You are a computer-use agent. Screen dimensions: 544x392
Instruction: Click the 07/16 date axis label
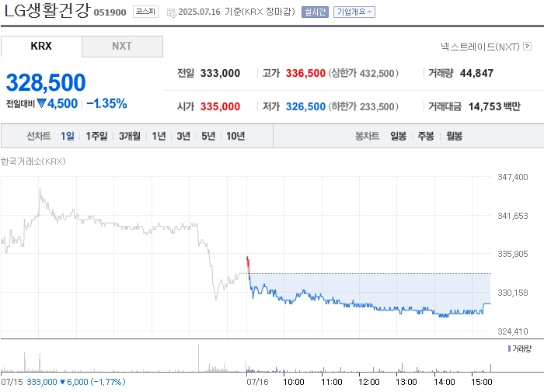coord(257,382)
